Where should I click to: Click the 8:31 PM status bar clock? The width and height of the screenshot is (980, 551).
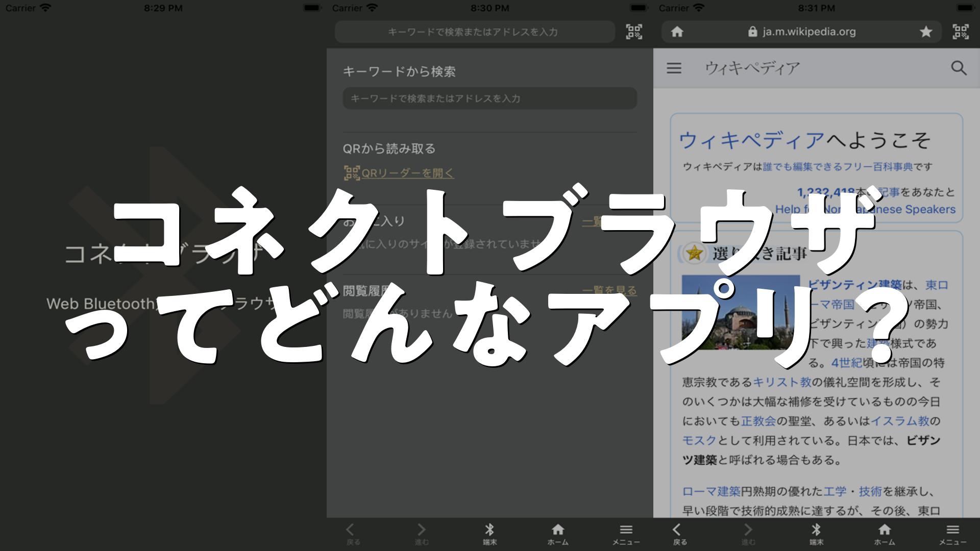(x=816, y=8)
